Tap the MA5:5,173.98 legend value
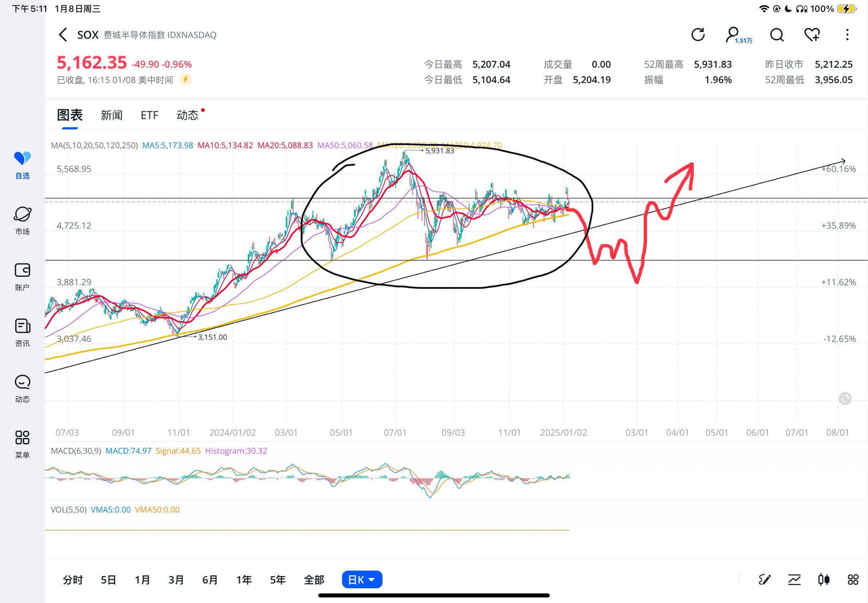This screenshot has height=603, width=868. tap(168, 145)
